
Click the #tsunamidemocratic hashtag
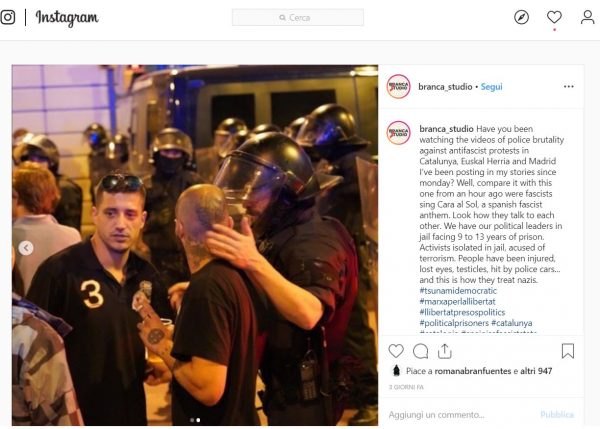[x=458, y=291]
